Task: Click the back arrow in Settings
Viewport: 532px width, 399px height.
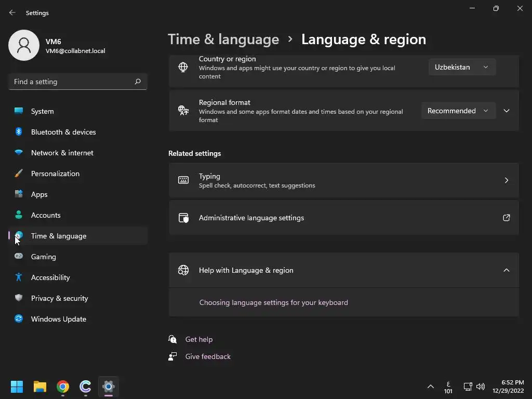Action: click(12, 12)
